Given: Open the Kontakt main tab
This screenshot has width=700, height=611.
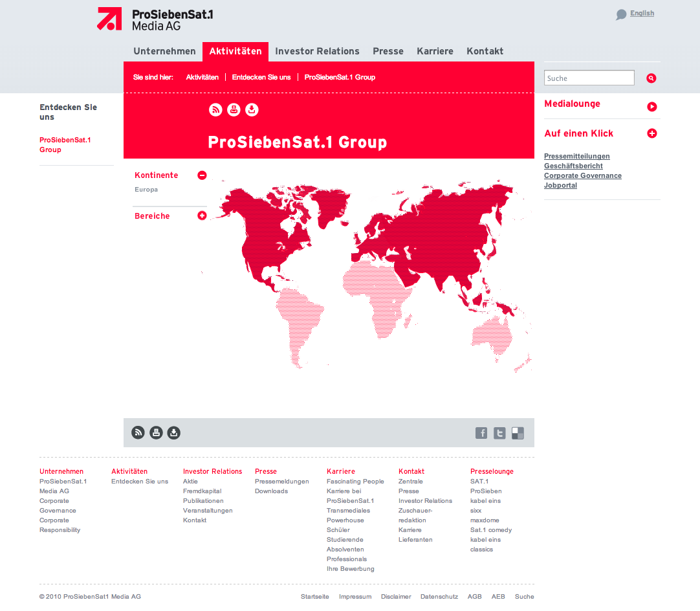Looking at the screenshot, I should click(485, 51).
